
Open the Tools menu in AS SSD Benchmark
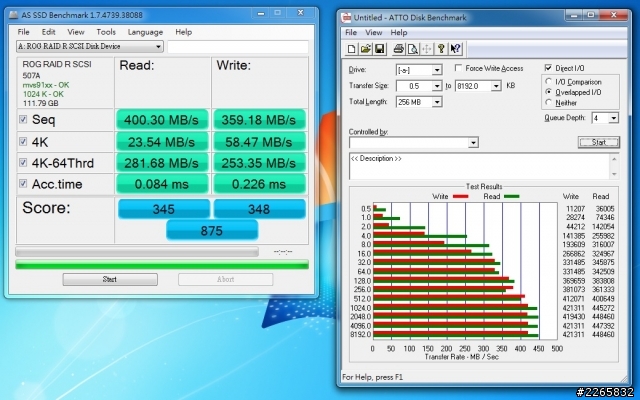click(x=106, y=32)
